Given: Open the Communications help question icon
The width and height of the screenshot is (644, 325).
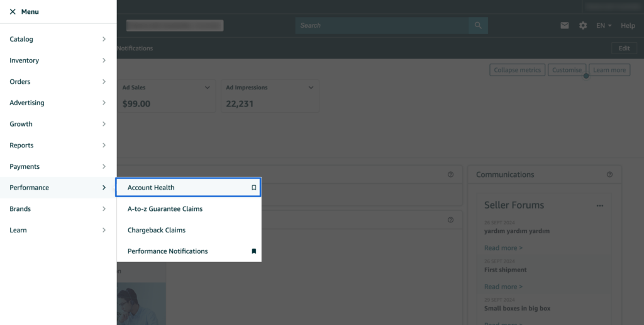Looking at the screenshot, I should pyautogui.click(x=609, y=174).
